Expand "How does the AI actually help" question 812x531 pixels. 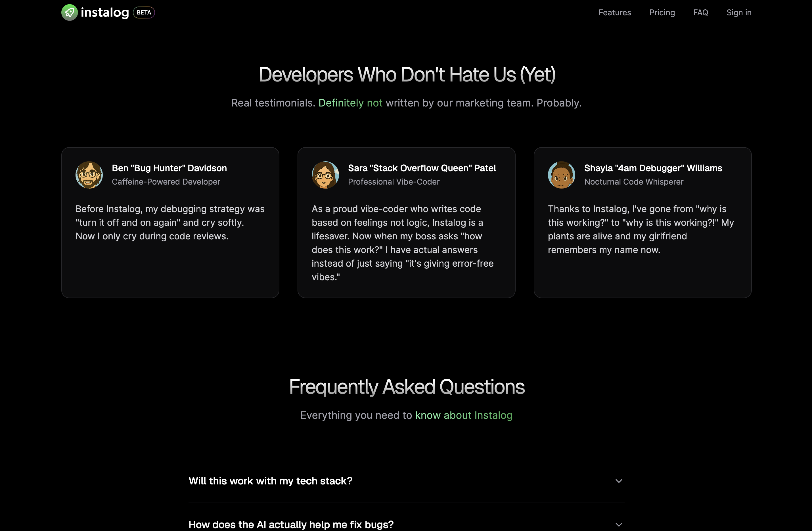[291, 524]
